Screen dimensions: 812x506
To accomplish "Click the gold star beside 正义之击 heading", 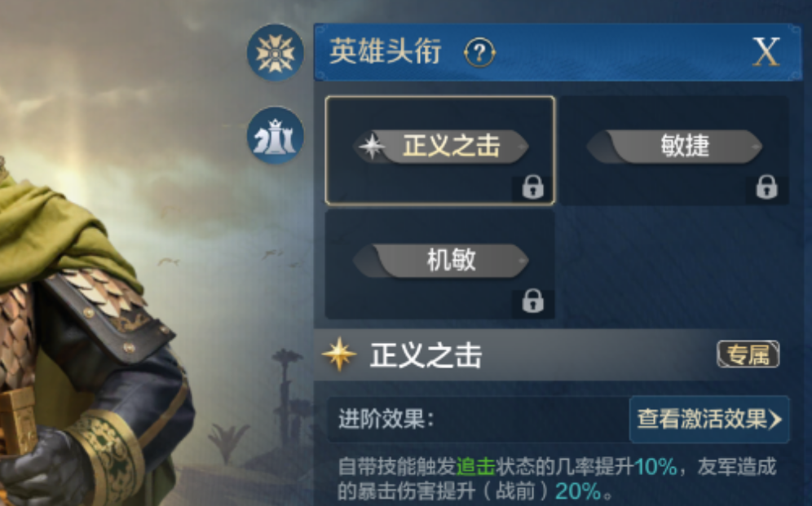I will [339, 354].
